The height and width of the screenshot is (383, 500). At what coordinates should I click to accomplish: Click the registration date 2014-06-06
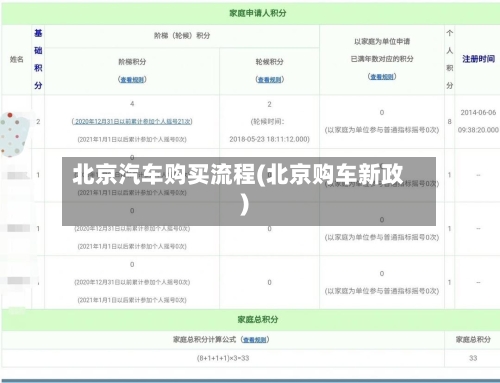tap(478, 113)
